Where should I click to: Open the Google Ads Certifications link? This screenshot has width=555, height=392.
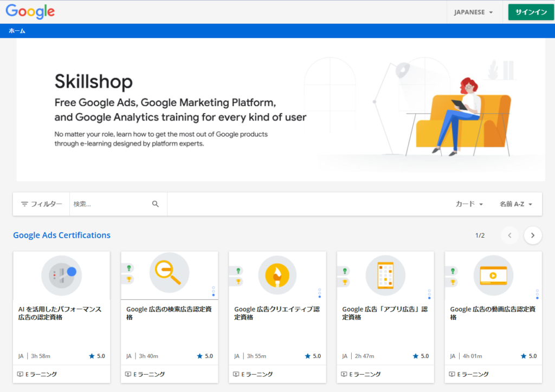62,235
